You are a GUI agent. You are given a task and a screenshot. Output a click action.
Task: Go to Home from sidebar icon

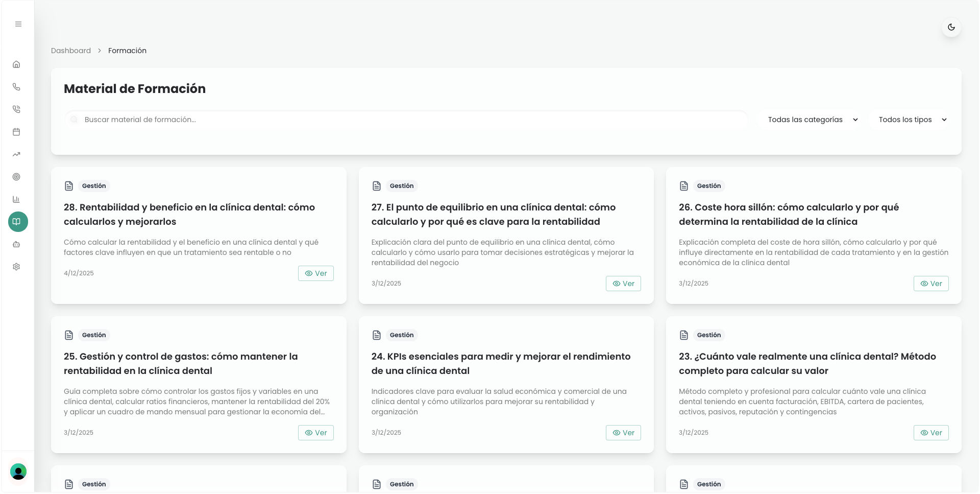point(16,64)
